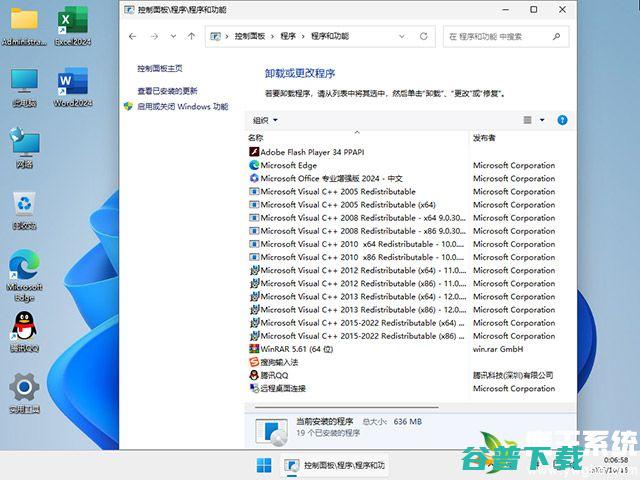This screenshot has width=640, height=480.
Task: Go forward with the forward arrow
Action: pyautogui.click(x=154, y=36)
